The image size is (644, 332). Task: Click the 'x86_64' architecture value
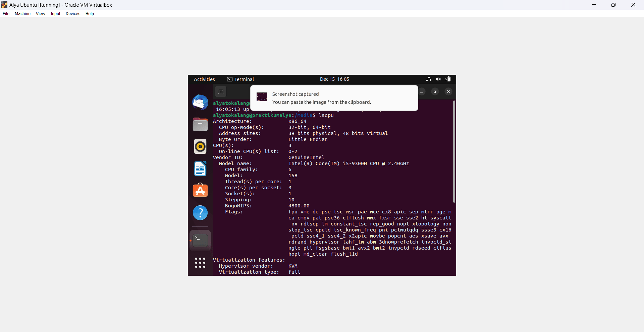[x=297, y=121]
